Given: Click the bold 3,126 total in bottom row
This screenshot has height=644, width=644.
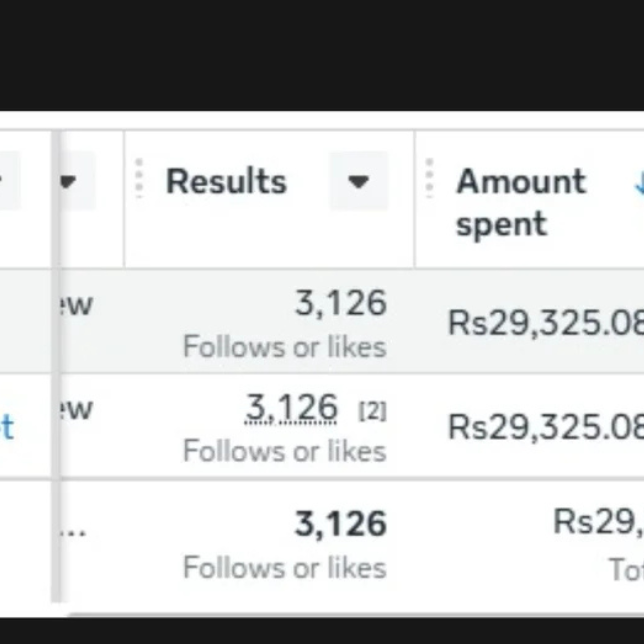Looking at the screenshot, I should click(x=341, y=524).
